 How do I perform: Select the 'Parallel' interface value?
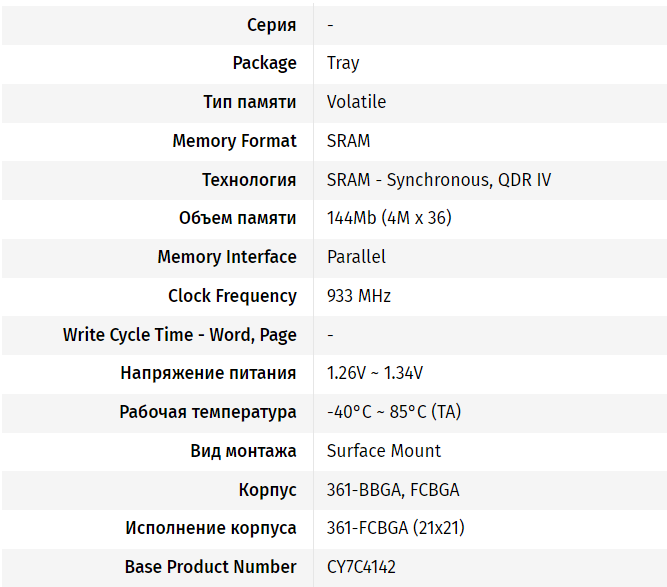tap(356, 257)
